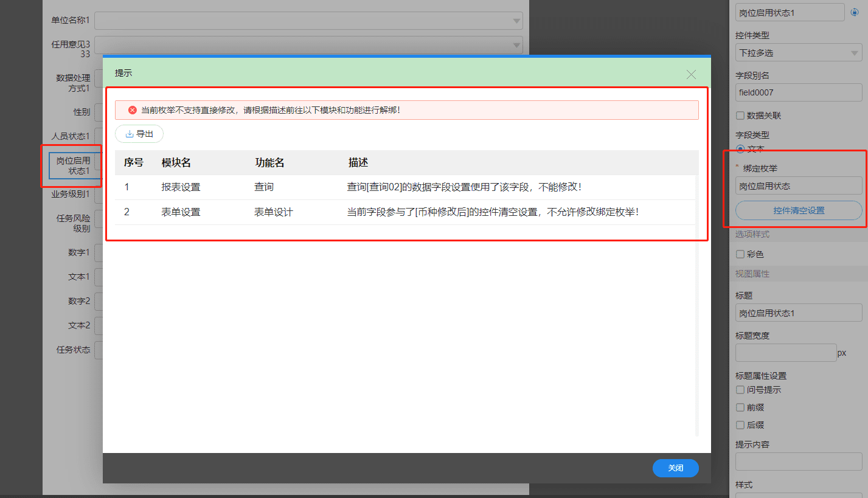868x498 pixels.
Task: Select the 数字2 form label
Action: click(79, 301)
